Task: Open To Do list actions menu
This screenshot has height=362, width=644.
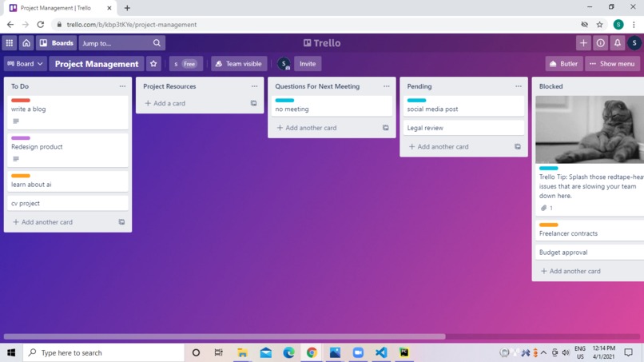Action: pyautogui.click(x=122, y=86)
